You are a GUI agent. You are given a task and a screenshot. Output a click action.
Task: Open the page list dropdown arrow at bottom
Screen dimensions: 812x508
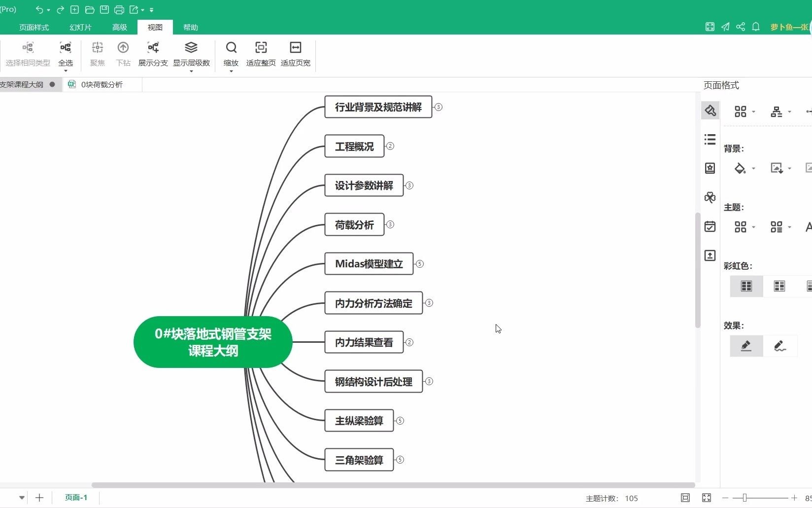click(x=22, y=498)
